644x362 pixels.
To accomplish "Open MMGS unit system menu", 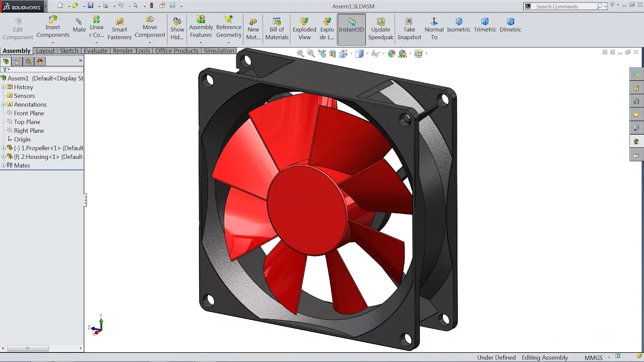I will pyautogui.click(x=597, y=357).
